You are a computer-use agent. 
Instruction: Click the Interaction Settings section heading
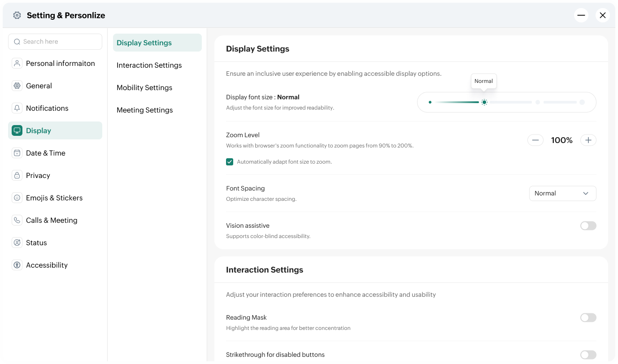coord(265,270)
